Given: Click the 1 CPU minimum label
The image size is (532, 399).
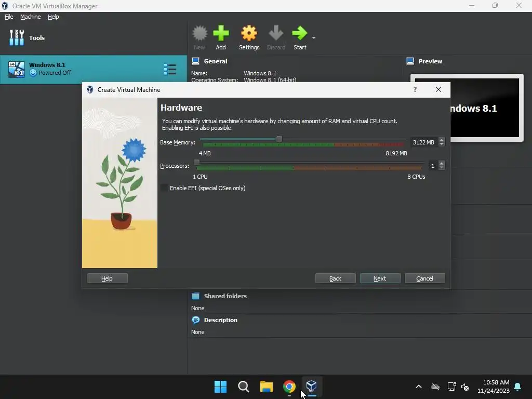Looking at the screenshot, I should click(x=200, y=177).
